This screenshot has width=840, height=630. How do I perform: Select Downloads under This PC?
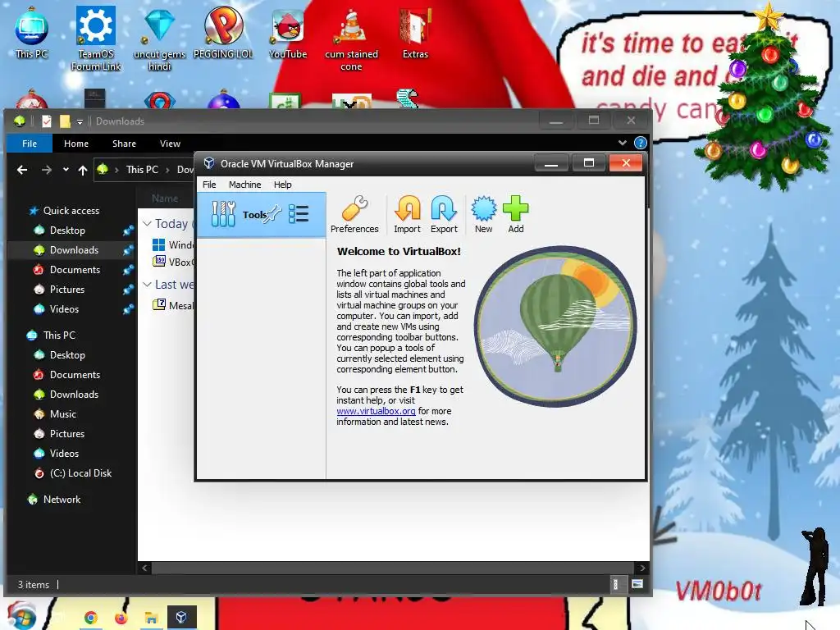tap(73, 395)
